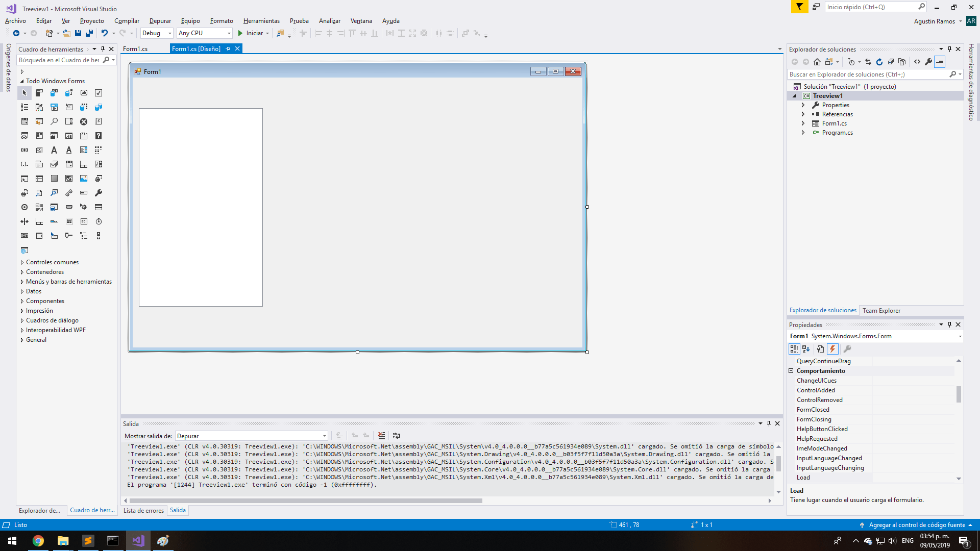Click the View Code icon in Solution Explorer

[917, 62]
